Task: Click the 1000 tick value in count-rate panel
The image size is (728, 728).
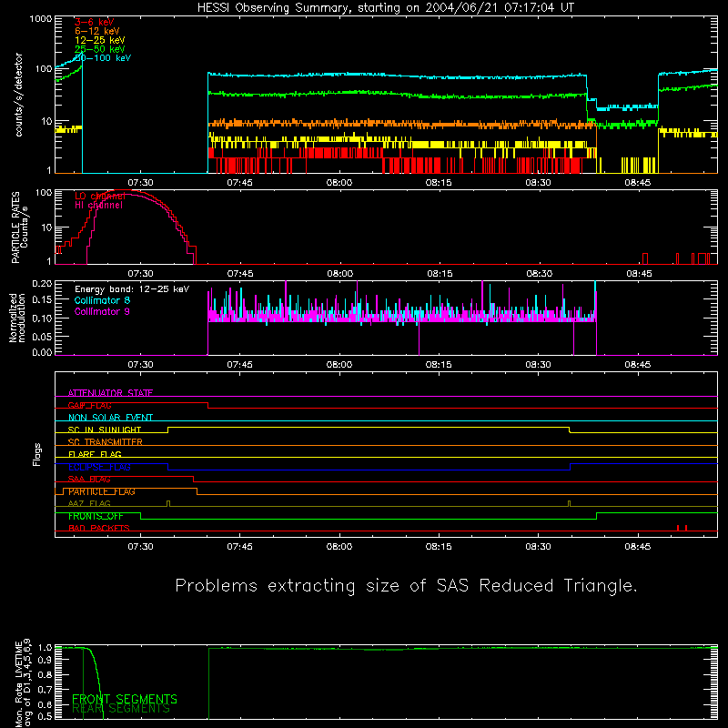Action: [41, 19]
